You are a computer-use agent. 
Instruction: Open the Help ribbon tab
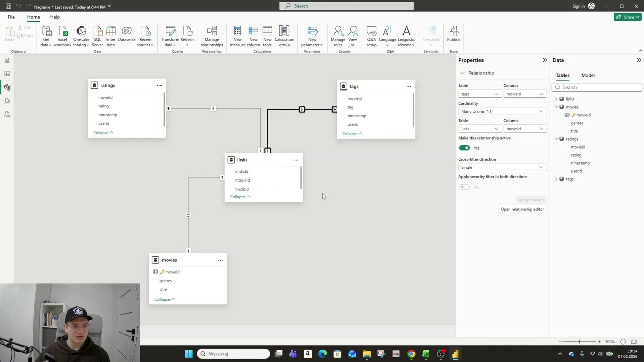coord(55,17)
